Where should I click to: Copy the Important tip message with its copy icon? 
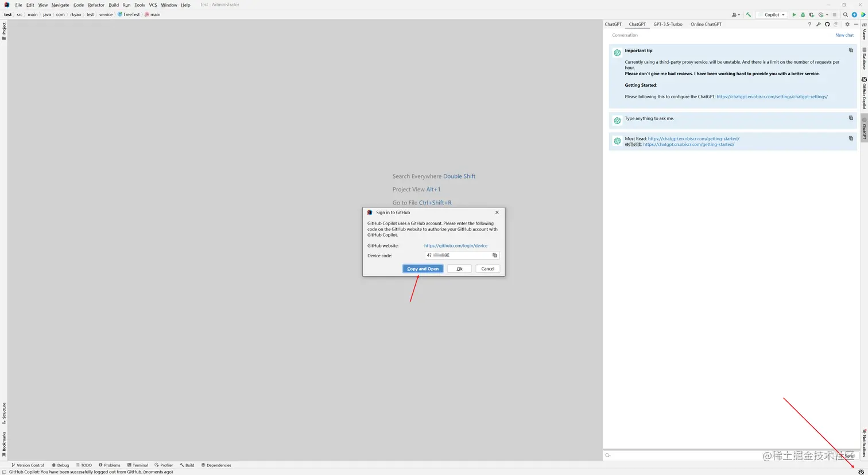tap(851, 50)
